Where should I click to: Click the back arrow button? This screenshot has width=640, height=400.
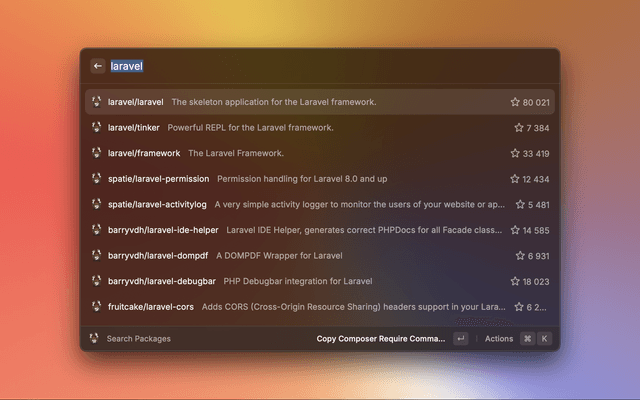(x=98, y=66)
